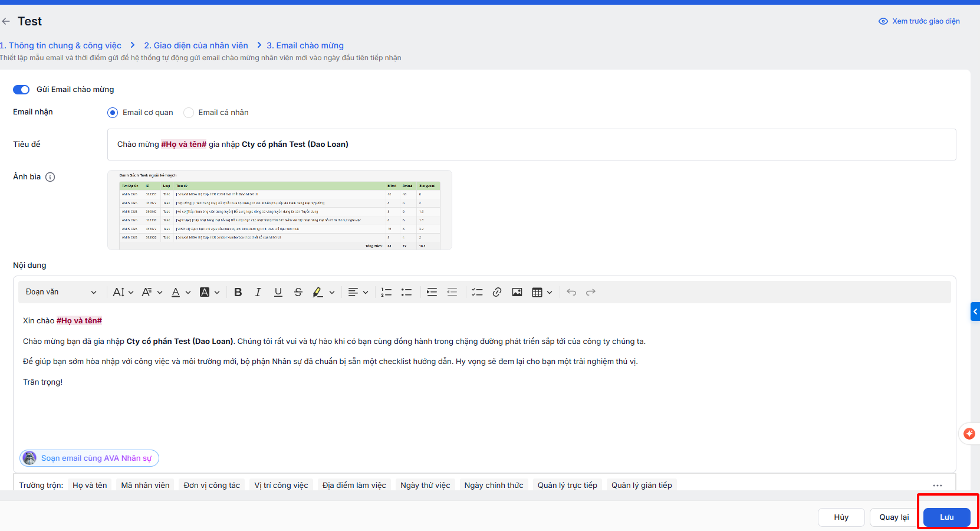Open the orange assistant floating icon

coord(969,434)
